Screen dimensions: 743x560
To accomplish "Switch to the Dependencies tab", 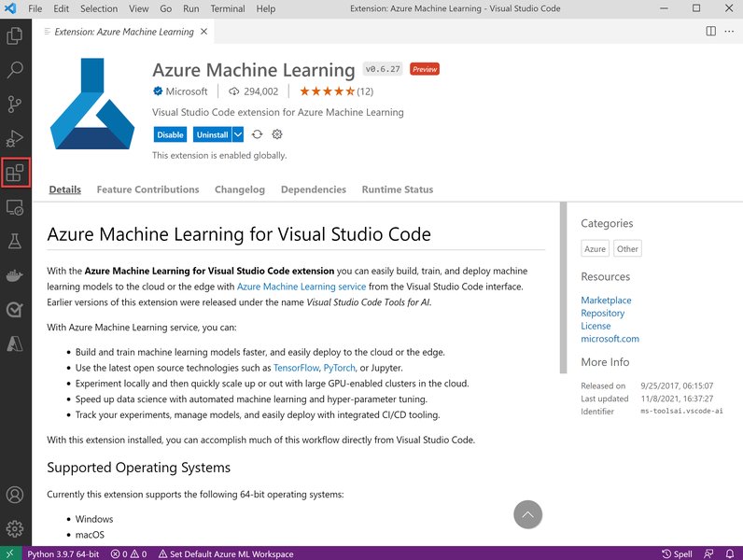I will 314,189.
